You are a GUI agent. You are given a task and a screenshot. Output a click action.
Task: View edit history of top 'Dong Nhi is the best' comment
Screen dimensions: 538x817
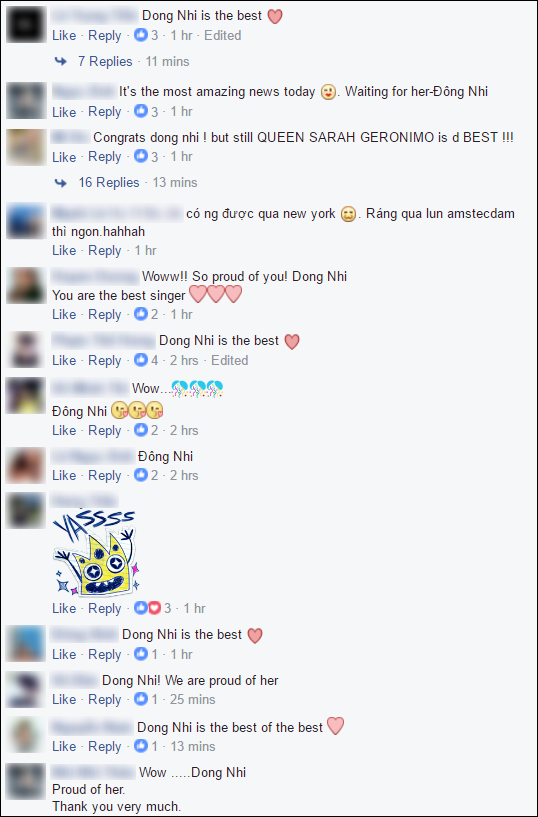(222, 36)
